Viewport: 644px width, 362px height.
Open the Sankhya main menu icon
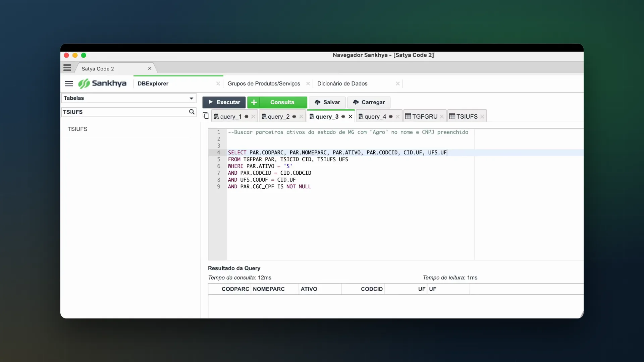pyautogui.click(x=69, y=84)
